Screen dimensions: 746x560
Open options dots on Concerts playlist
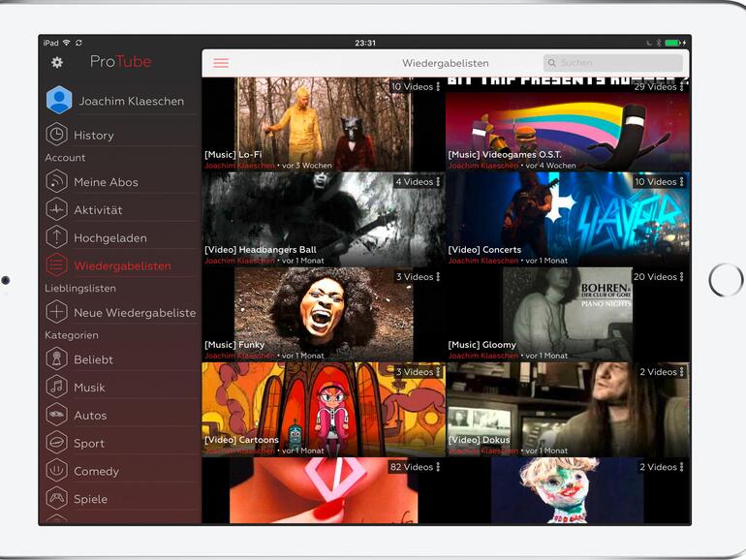click(x=682, y=182)
